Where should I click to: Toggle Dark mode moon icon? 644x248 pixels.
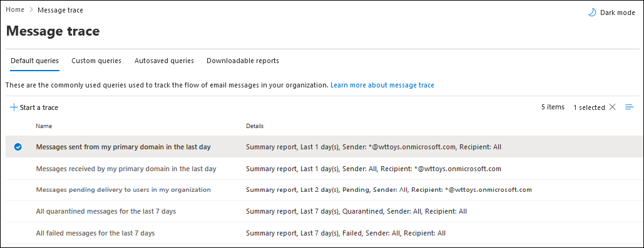click(x=592, y=12)
